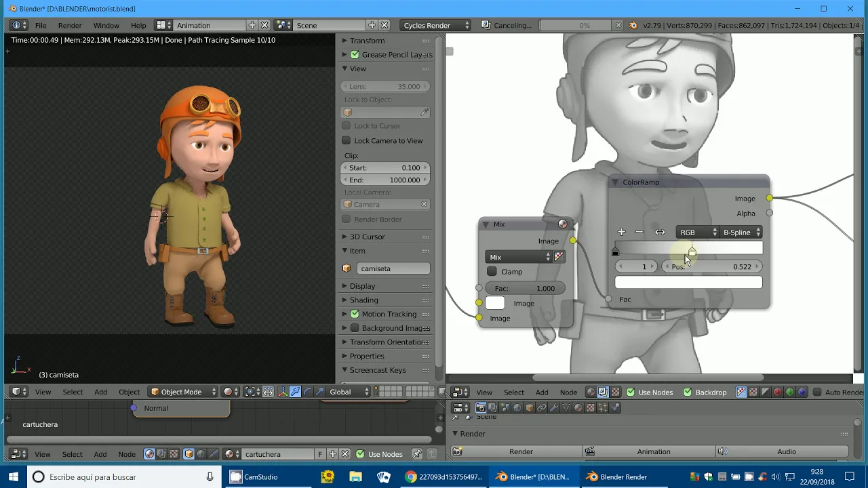This screenshot has height=488, width=868.
Task: Click the screen layout browse icon
Action: [x=163, y=25]
